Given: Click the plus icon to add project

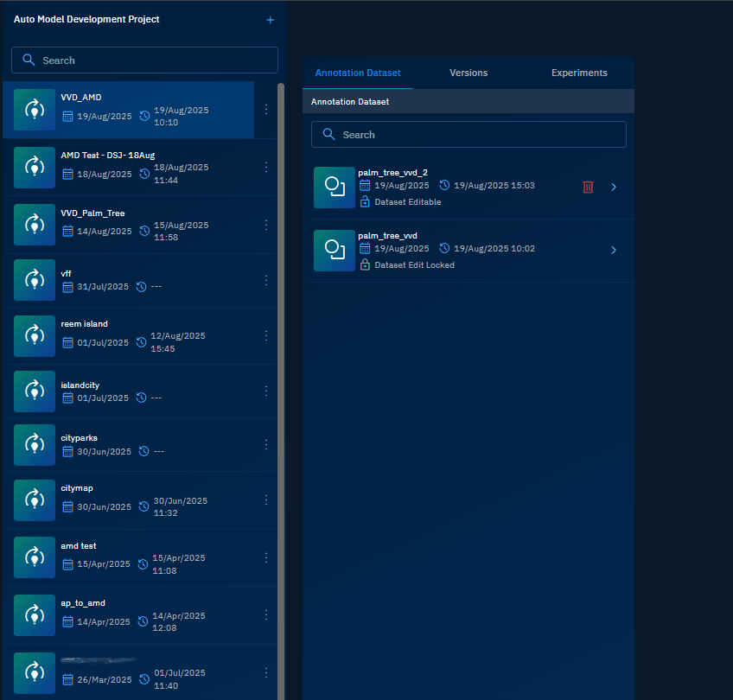Looking at the screenshot, I should 270,20.
